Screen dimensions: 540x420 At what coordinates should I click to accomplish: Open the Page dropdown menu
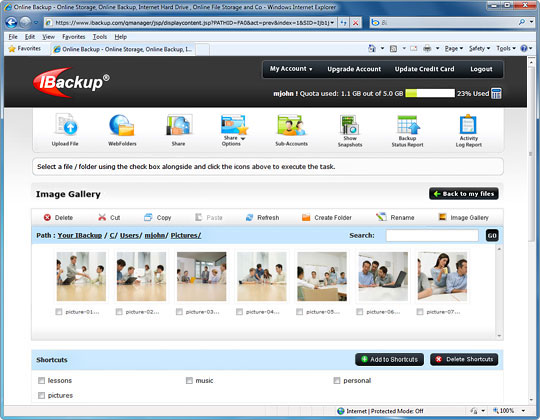tap(454, 49)
